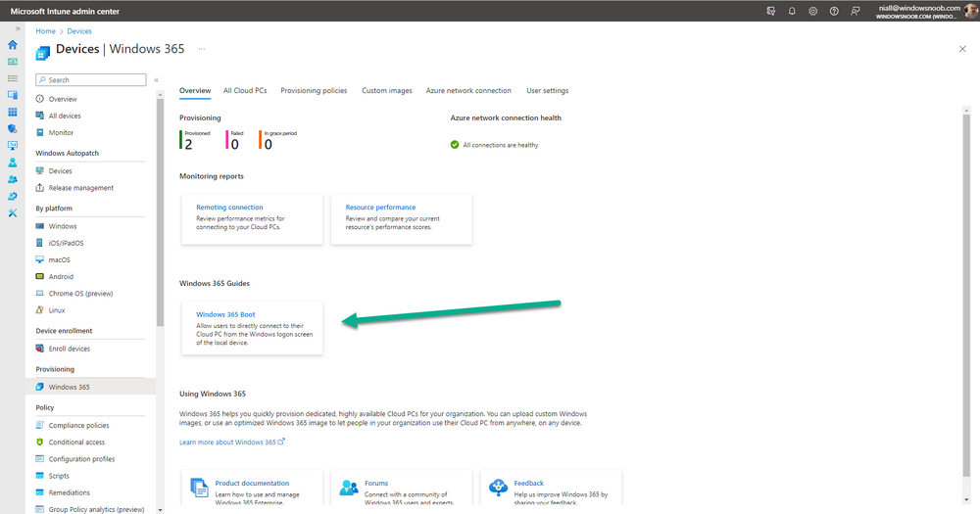The image size is (980, 514).
Task: Click Learn more about Windows 365 link
Action: (x=232, y=443)
